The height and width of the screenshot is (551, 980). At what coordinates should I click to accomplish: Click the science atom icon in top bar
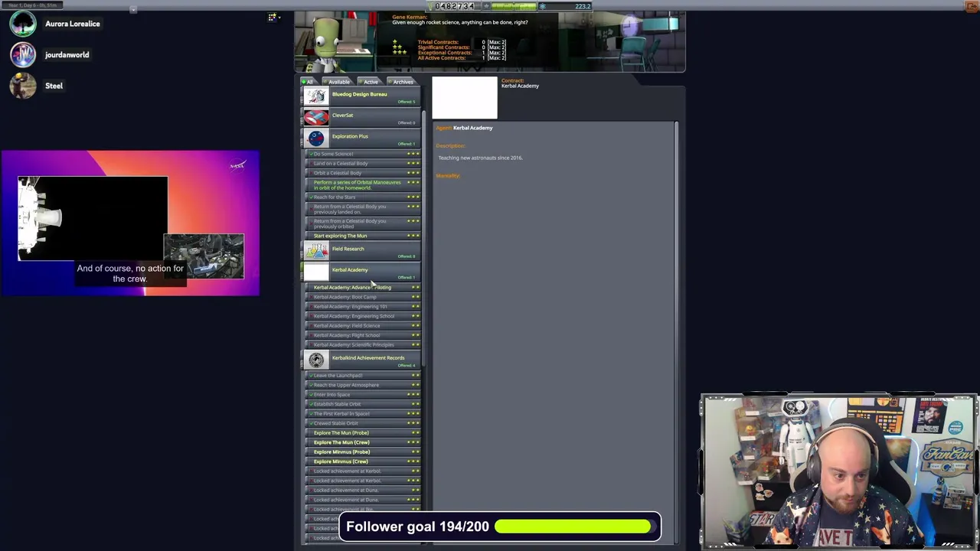(543, 6)
